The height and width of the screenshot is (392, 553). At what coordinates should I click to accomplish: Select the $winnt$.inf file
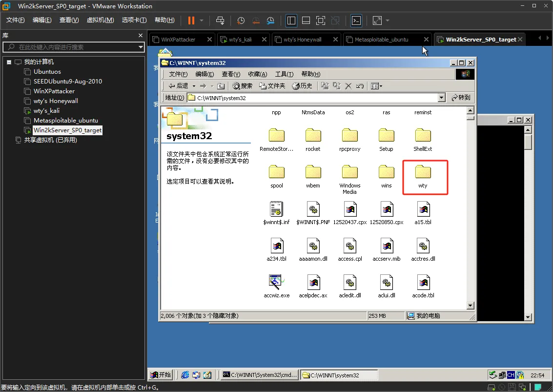click(x=276, y=213)
